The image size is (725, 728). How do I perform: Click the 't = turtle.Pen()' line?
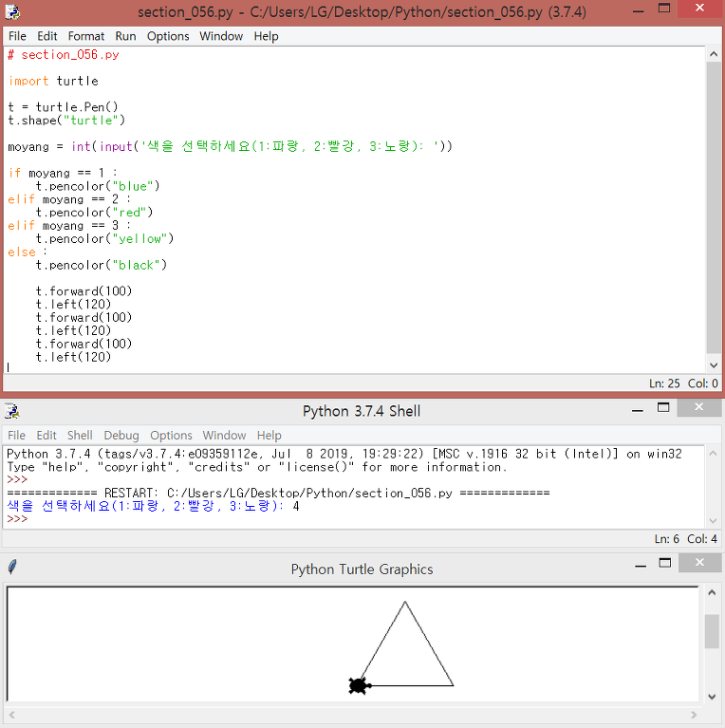point(64,107)
